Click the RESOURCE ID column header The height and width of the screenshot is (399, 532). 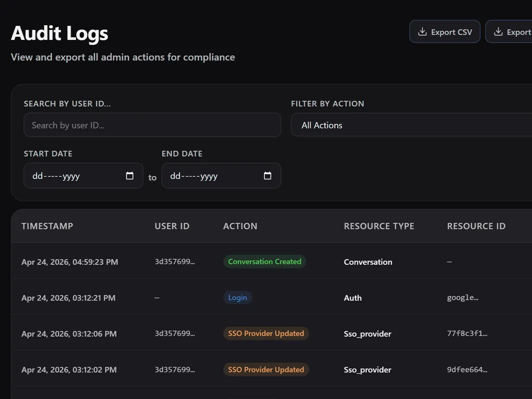476,226
